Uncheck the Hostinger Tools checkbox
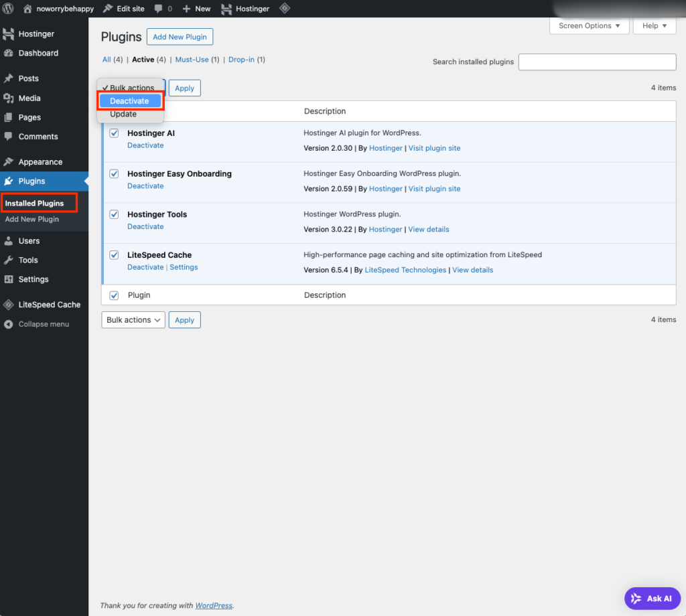The height and width of the screenshot is (616, 686). pos(114,215)
